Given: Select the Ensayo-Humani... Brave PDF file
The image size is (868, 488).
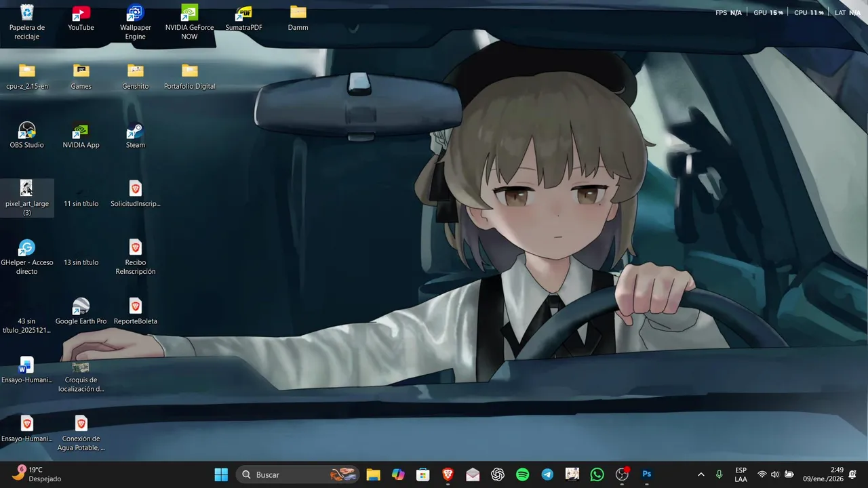Looking at the screenshot, I should click(x=26, y=429).
